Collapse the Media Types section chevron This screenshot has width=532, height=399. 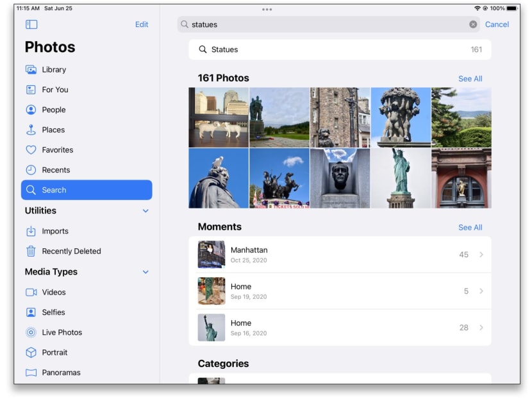click(145, 272)
